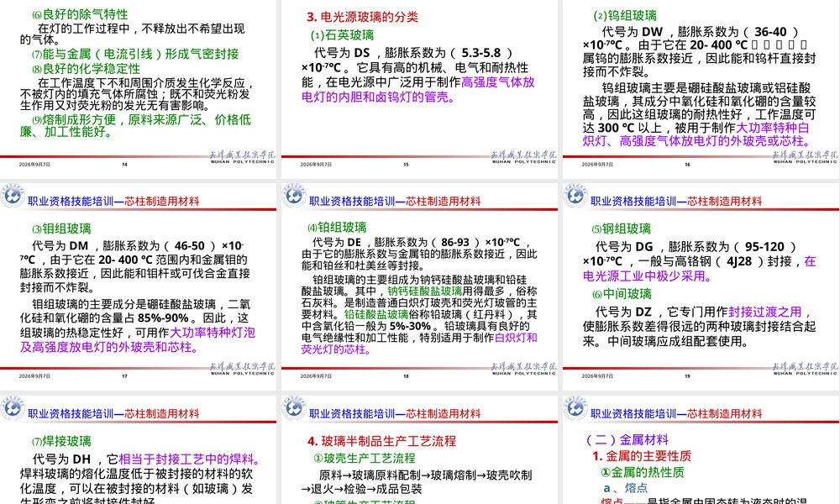Click the green text ⑼熔制成形方便

(75, 119)
